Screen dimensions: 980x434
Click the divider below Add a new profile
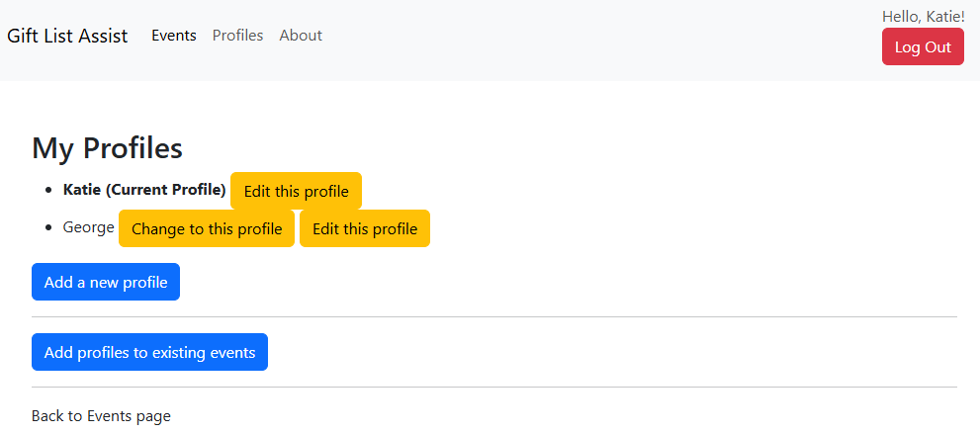[x=494, y=317]
